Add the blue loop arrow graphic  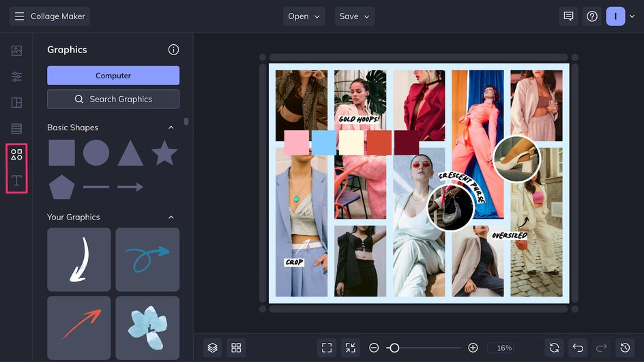(147, 259)
